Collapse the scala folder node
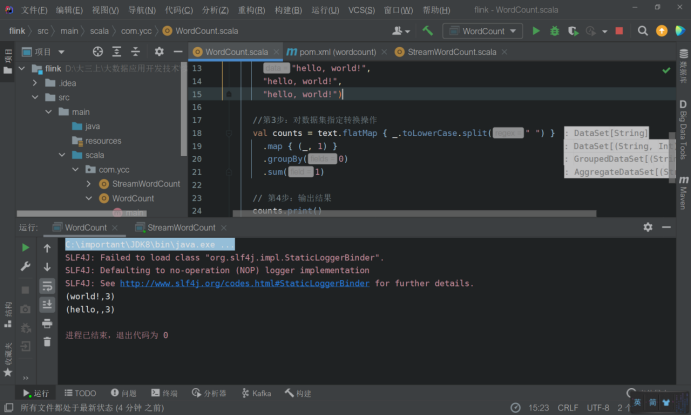The width and height of the screenshot is (692, 415). pos(62,155)
